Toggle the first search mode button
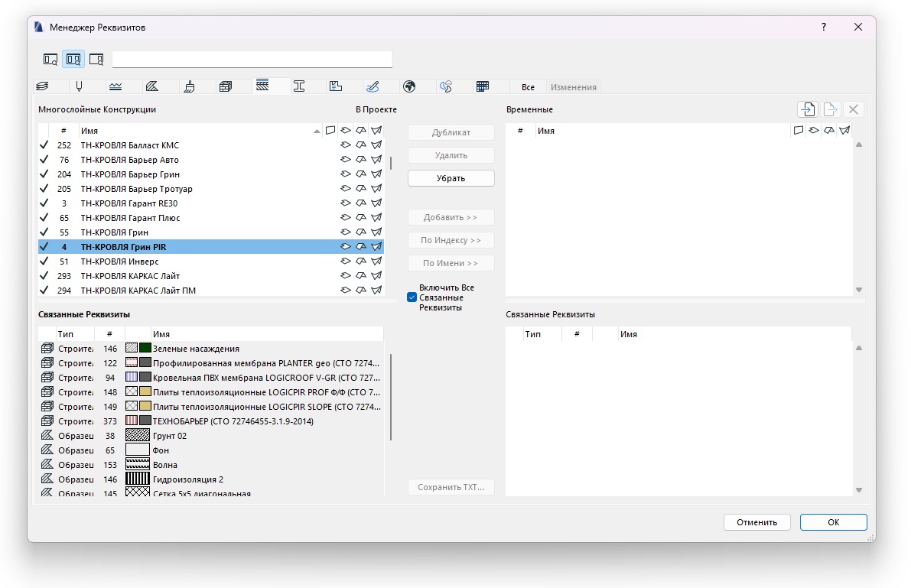 (50, 59)
